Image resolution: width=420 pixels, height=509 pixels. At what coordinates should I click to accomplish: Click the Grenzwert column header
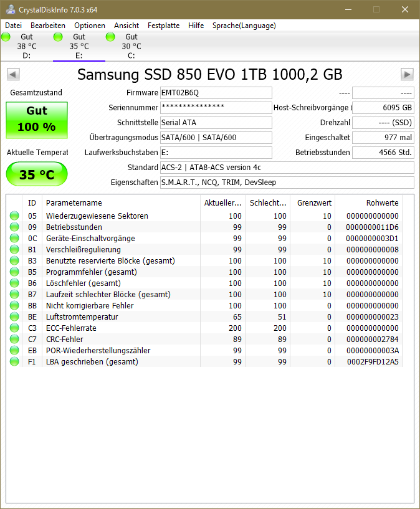coord(313,203)
